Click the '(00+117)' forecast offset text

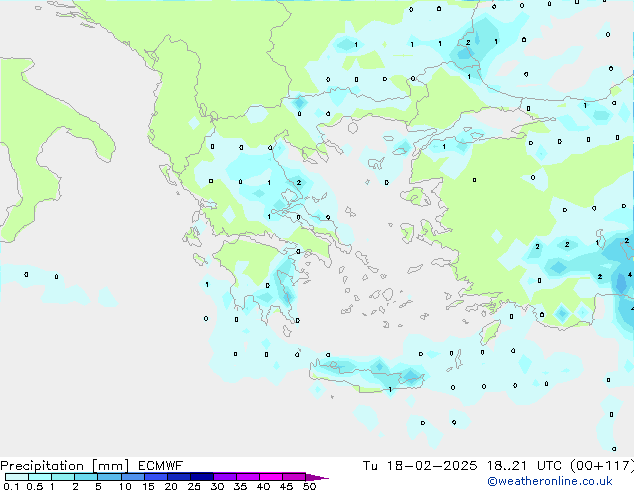pos(602,466)
